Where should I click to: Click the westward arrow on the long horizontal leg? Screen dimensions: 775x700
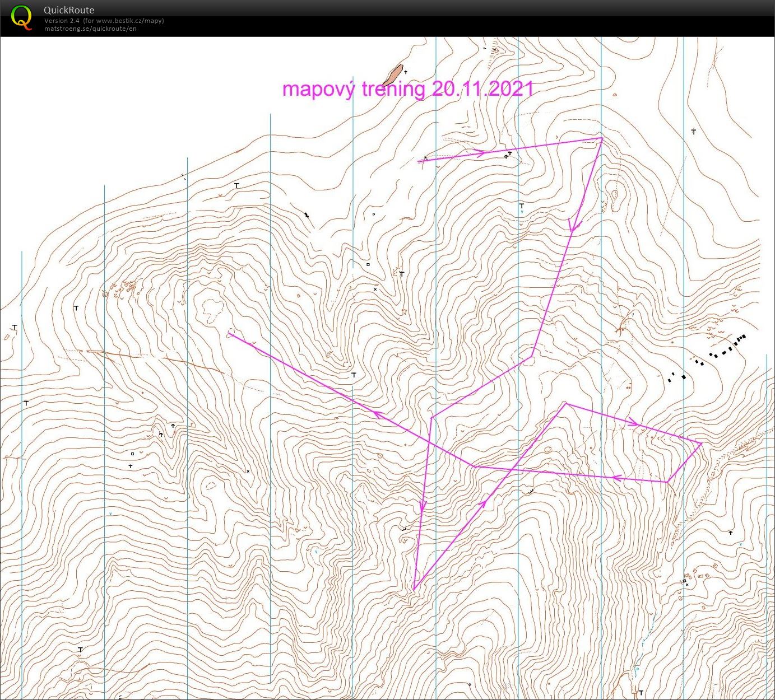pyautogui.click(x=617, y=478)
